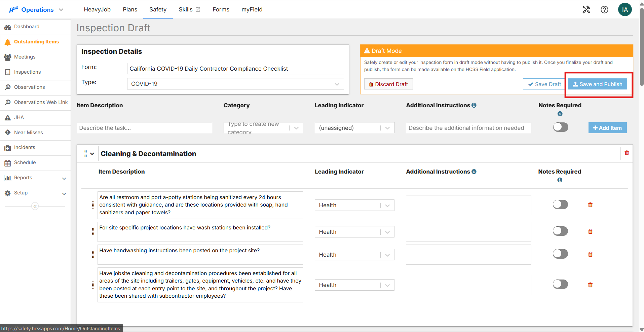Viewport: 644px width, 332px height.
Task: Click the Schedule calendar icon
Action: 7,163
